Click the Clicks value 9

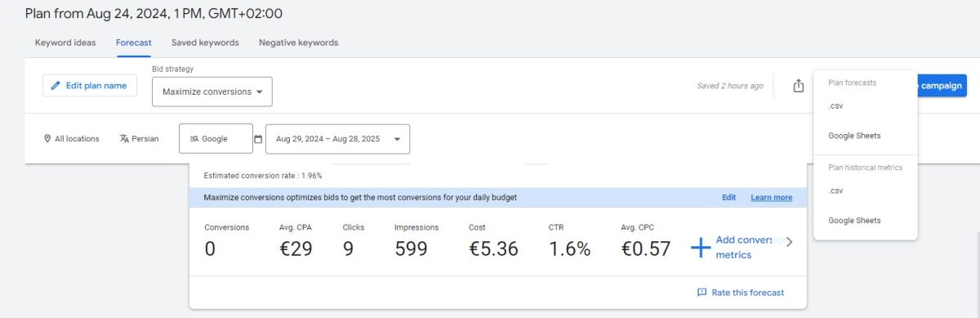348,249
